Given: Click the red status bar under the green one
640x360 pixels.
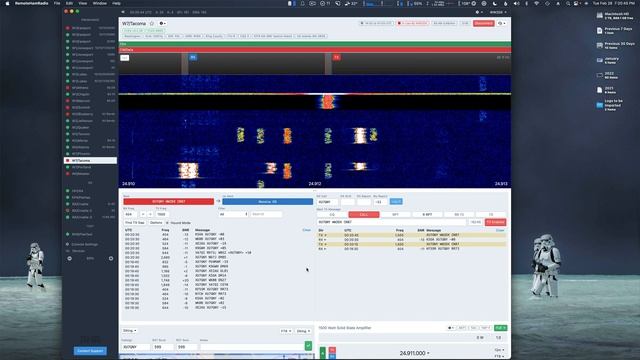Looking at the screenshot, I should tap(315, 50).
